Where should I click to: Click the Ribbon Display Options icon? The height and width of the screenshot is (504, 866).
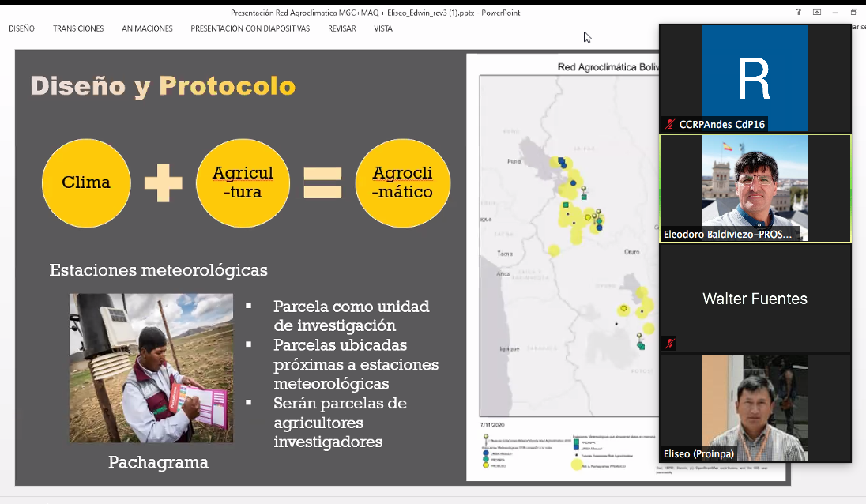[817, 12]
